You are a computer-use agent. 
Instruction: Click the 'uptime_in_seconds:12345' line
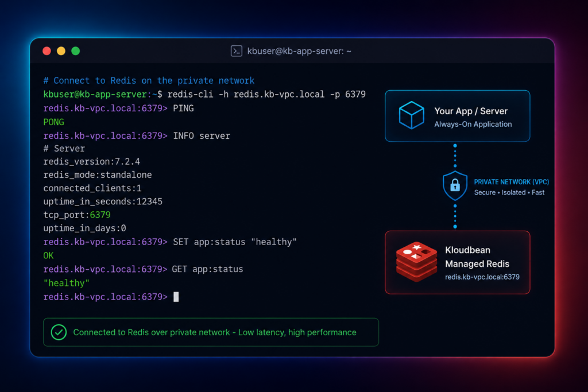click(103, 201)
